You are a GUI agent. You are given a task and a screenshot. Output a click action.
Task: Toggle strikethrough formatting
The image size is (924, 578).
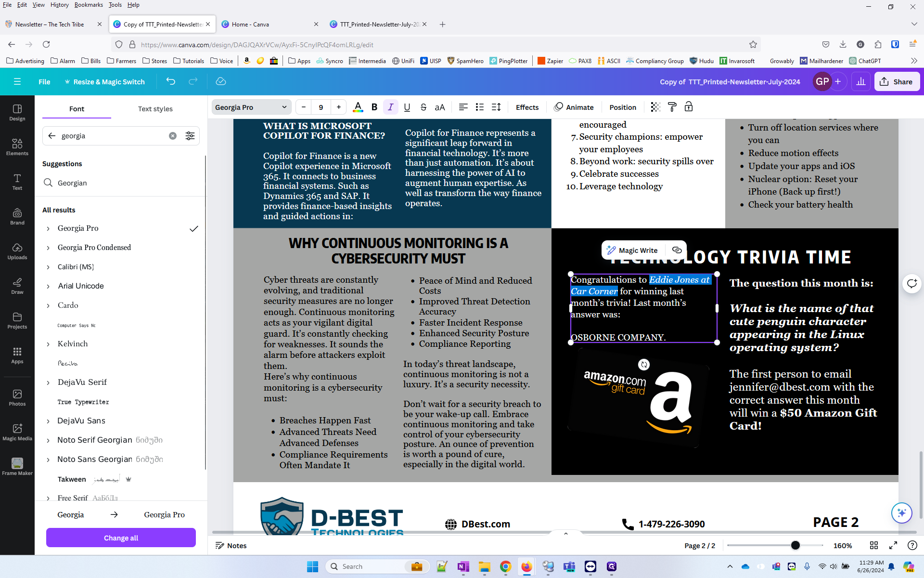coord(423,107)
